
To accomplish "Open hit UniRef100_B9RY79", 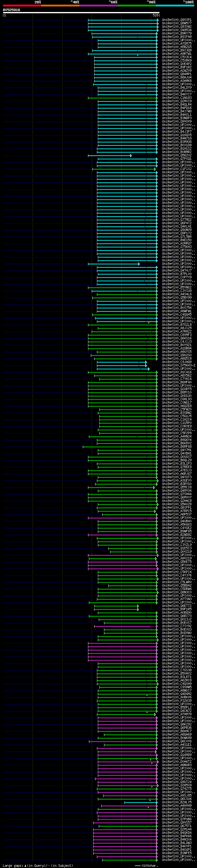I will (x=176, y=33).
